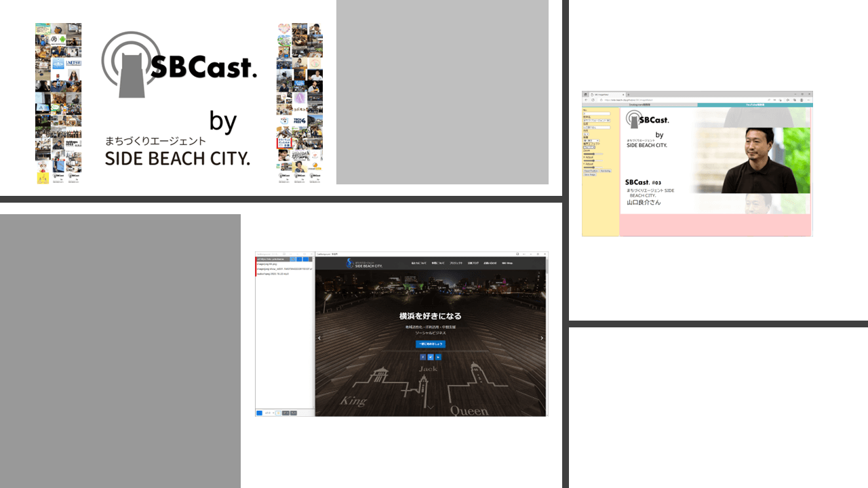Click the Facebook icon below the blue button
Screen dimensions: 868x488
pos(422,357)
